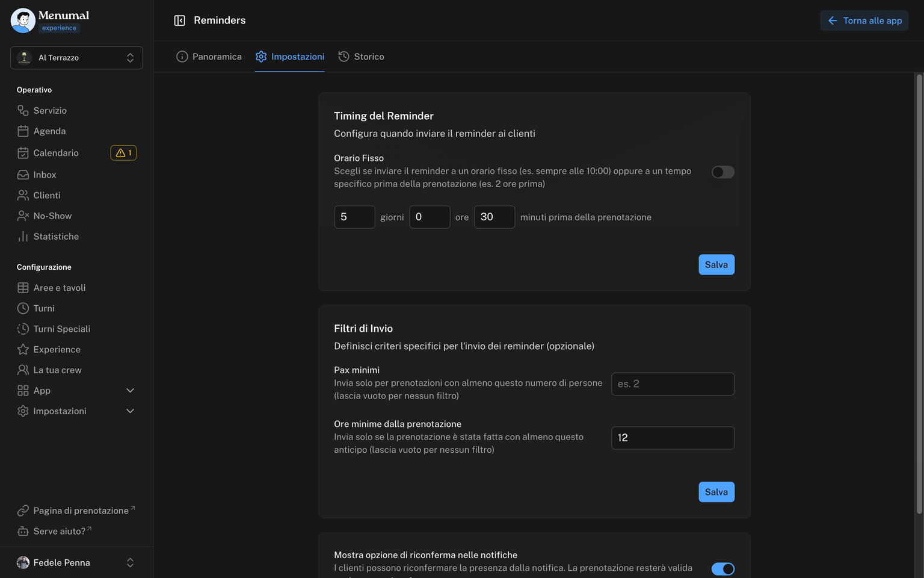This screenshot has height=578, width=924.
Task: Open the Fedele Penna account menu
Action: pos(76,562)
